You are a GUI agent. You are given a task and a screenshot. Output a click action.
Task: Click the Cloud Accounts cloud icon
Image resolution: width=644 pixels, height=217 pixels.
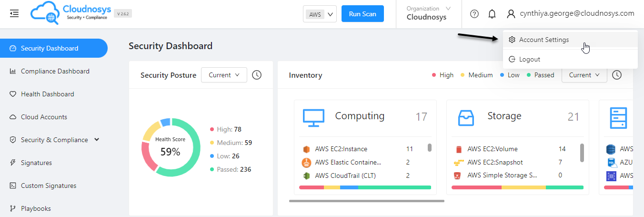[13, 117]
